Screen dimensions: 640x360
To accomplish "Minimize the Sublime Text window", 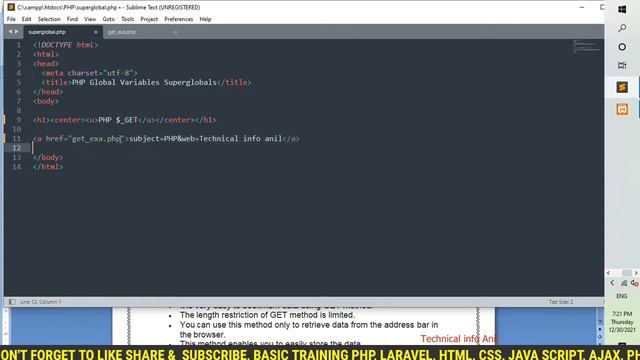I will 582,7.
